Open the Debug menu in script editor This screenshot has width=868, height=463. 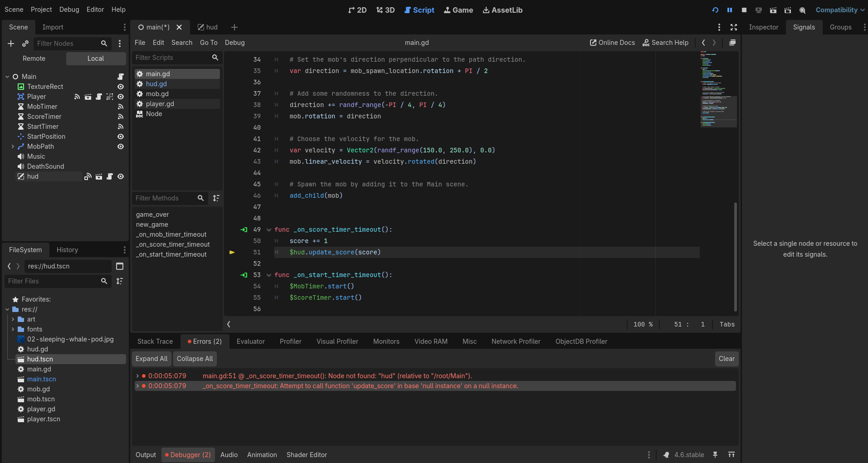pos(234,43)
